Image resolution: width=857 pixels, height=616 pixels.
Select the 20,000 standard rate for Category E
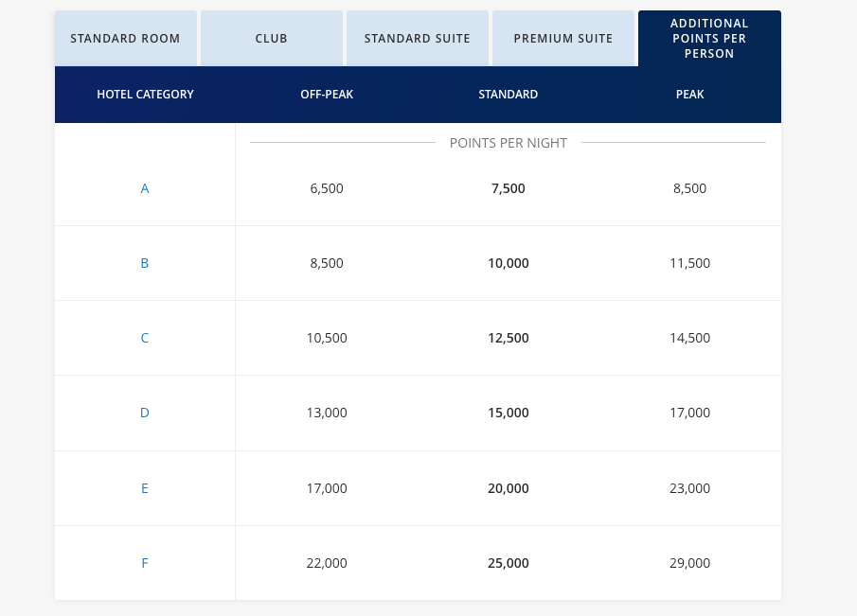click(x=508, y=487)
